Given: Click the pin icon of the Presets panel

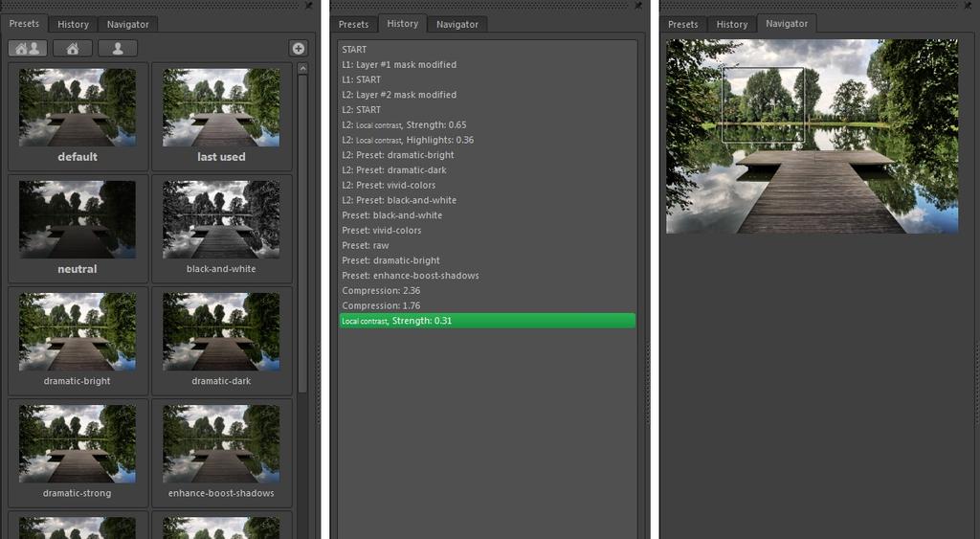Looking at the screenshot, I should (309, 5).
